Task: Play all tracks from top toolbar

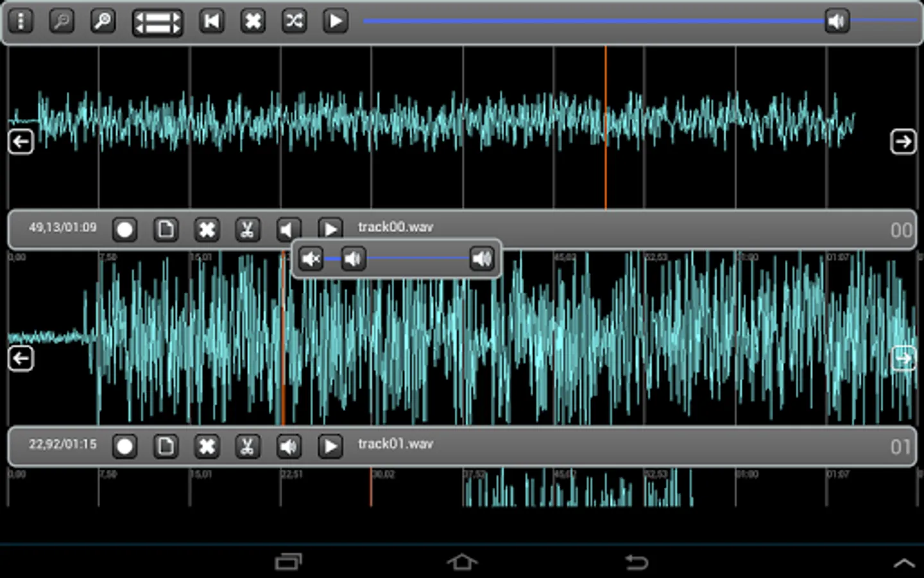Action: 336,21
